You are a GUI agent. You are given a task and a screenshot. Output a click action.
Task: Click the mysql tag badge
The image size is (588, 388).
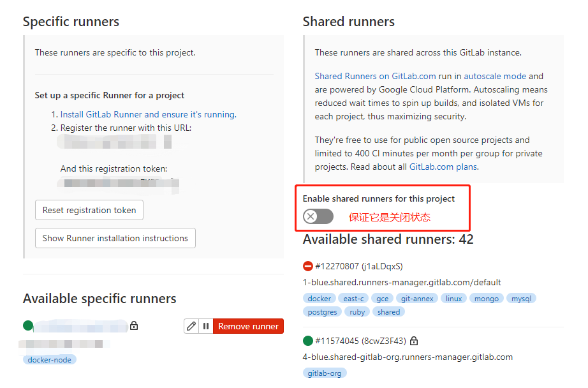pyautogui.click(x=522, y=298)
